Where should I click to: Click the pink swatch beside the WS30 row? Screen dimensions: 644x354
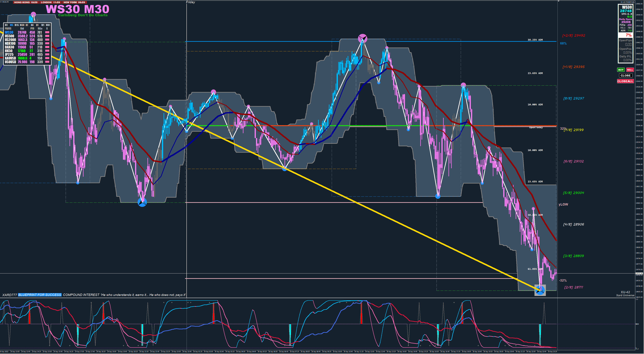tap(47, 32)
